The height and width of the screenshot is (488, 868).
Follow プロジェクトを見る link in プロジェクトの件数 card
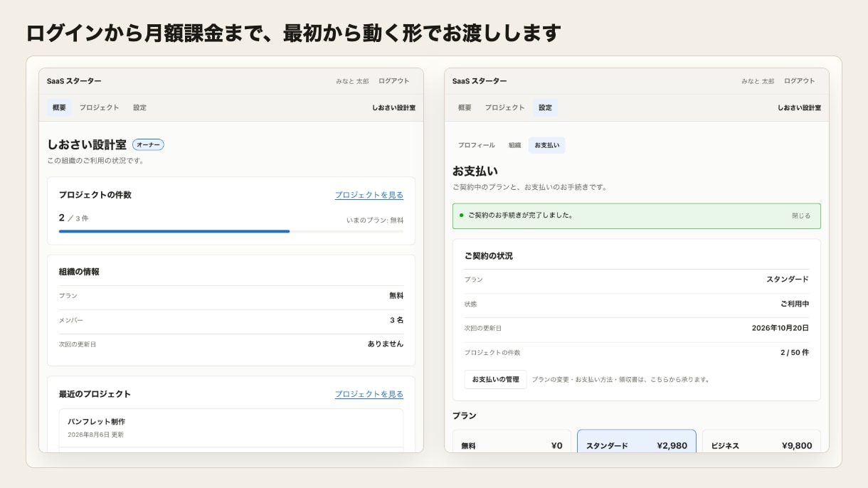[x=369, y=195]
